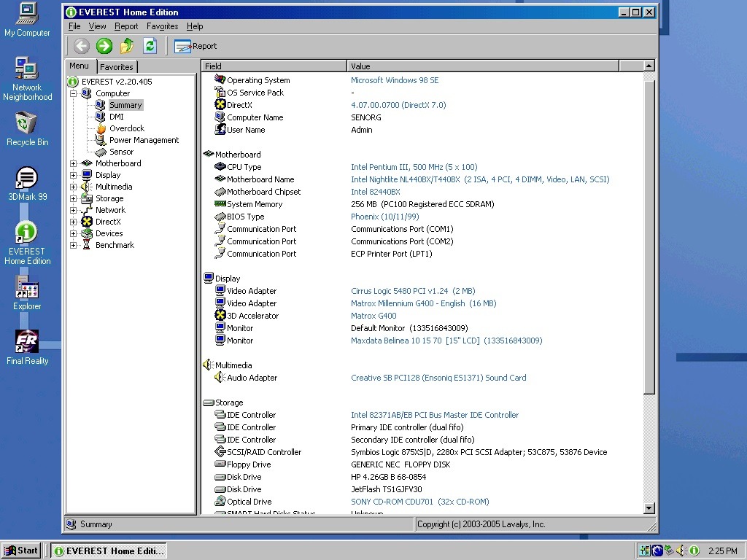Open the My Computer desktop icon

point(27,20)
